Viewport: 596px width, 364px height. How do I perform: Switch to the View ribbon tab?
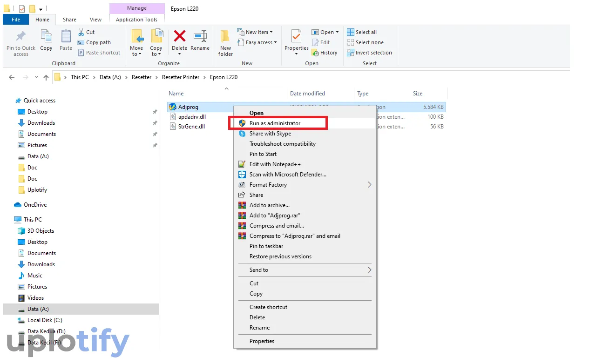(x=95, y=20)
